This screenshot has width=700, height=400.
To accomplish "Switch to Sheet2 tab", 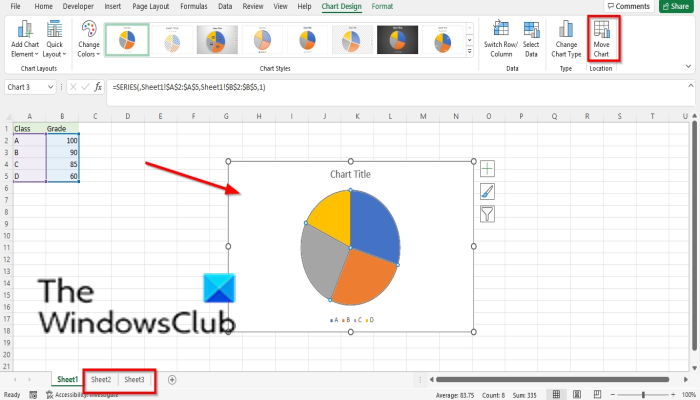I will coord(101,379).
